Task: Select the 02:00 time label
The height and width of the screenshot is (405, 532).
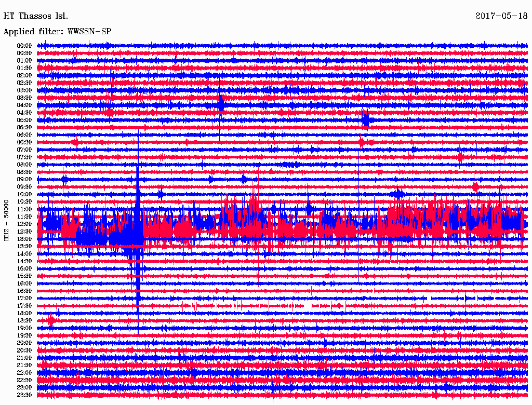Action: tap(24, 75)
